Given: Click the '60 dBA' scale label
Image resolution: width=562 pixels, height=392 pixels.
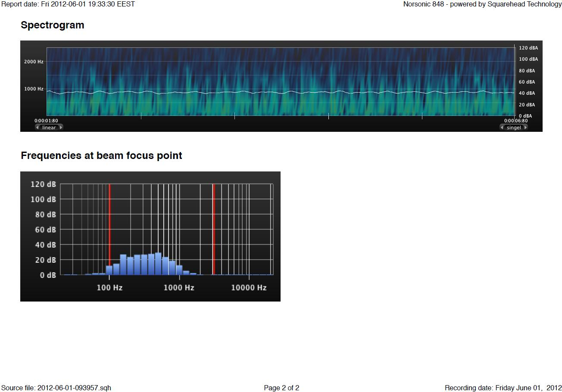Looking at the screenshot, I should (x=527, y=82).
